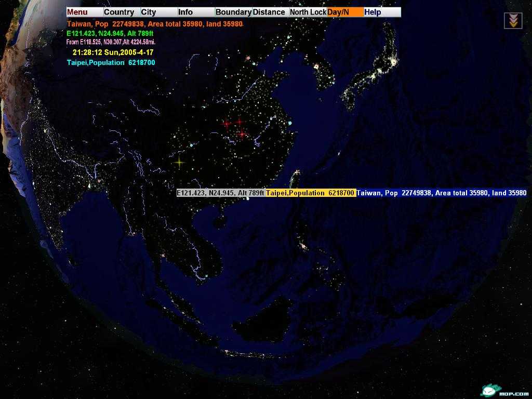Click the bright Tokyo city lights cluster

394,62
